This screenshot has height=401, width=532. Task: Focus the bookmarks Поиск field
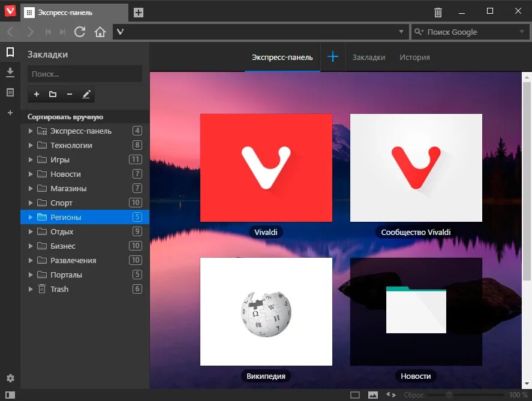[x=85, y=74]
